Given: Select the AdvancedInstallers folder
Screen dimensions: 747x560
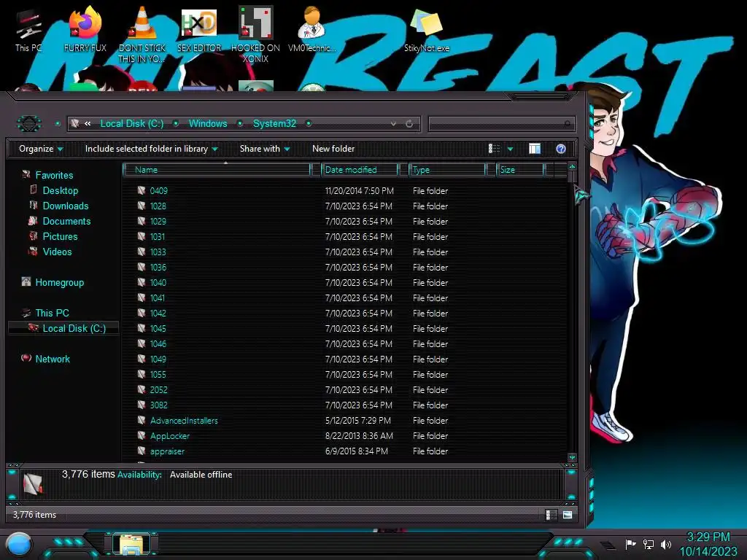Looking at the screenshot, I should (x=184, y=421).
